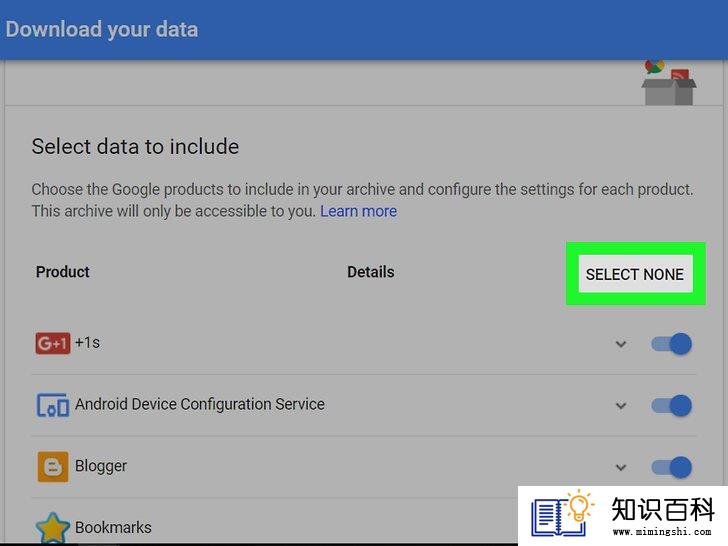Turn off the Blogger toggle switch
This screenshot has width=728, height=546.
pos(671,467)
